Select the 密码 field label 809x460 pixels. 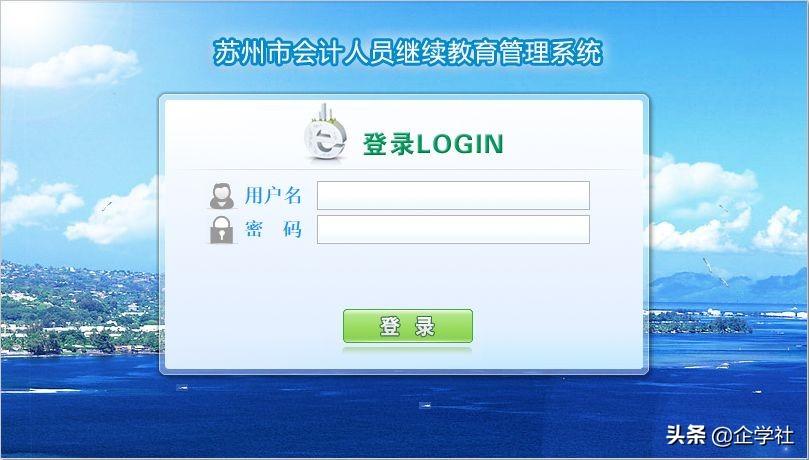273,229
